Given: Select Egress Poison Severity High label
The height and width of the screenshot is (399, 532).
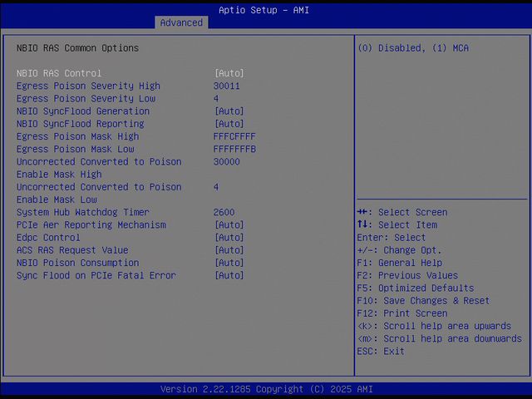Looking at the screenshot, I should 88,86.
